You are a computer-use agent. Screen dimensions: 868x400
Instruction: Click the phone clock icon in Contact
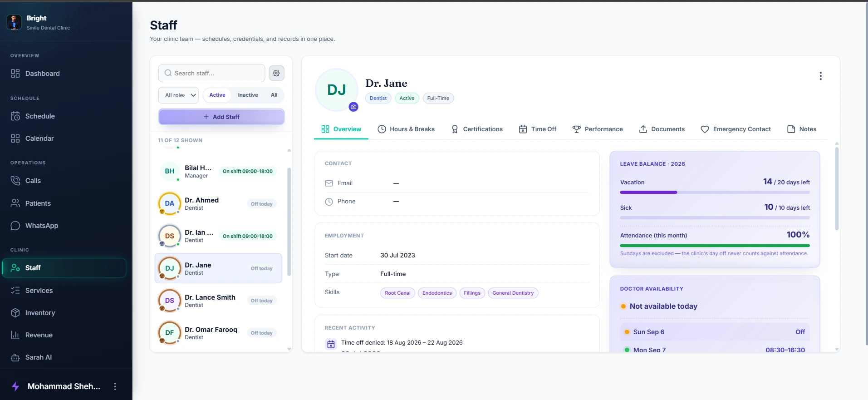(x=329, y=202)
